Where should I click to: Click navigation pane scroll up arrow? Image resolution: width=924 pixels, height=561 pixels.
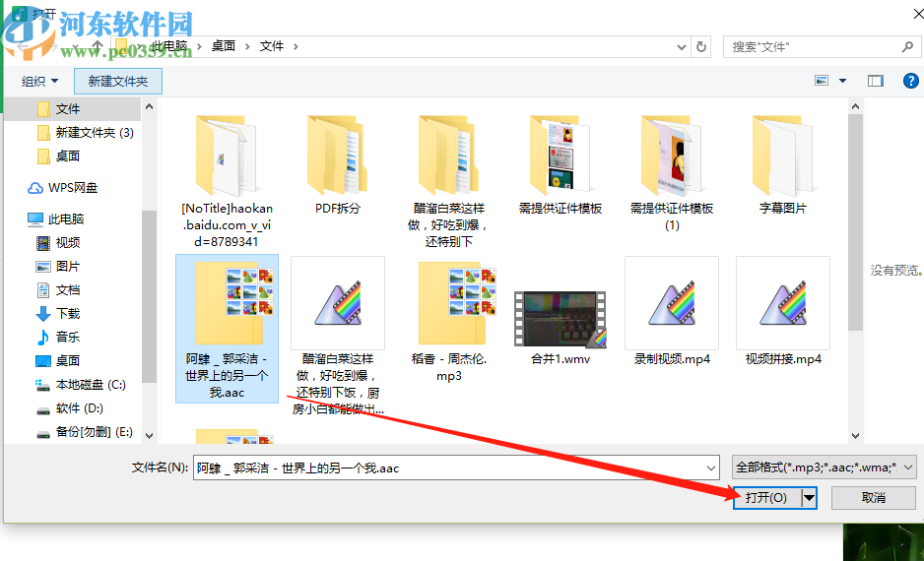(x=149, y=106)
